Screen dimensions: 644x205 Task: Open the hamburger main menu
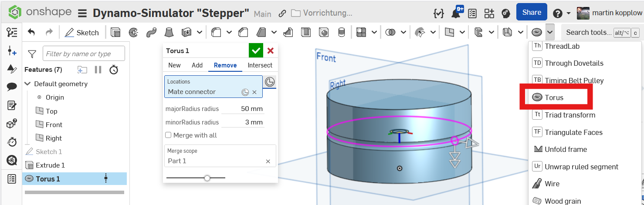tap(82, 13)
